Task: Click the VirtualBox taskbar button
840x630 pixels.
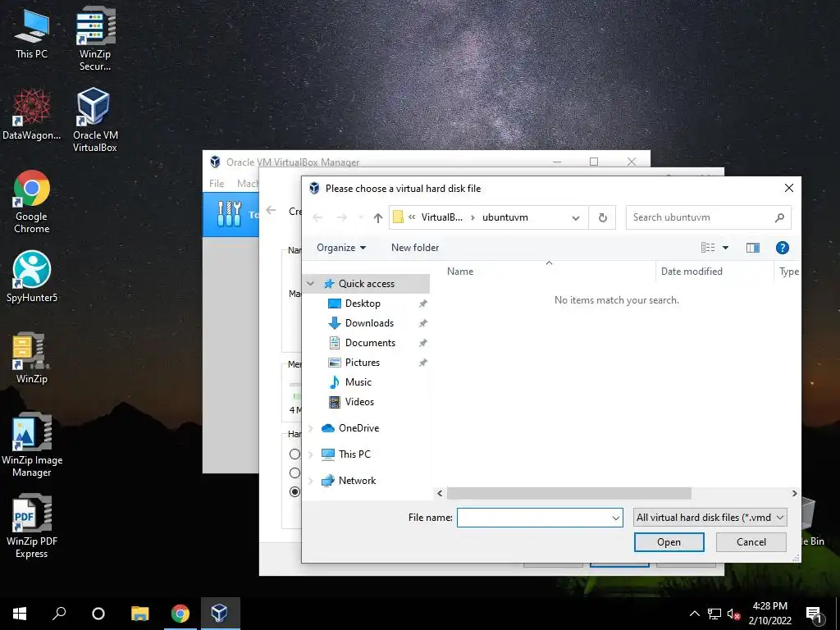Action: (x=220, y=614)
